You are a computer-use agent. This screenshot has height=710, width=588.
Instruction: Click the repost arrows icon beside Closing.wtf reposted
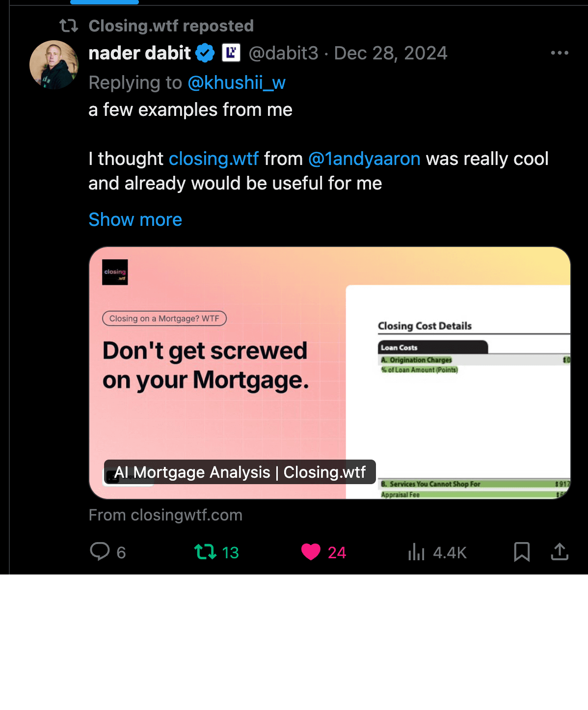click(x=69, y=26)
